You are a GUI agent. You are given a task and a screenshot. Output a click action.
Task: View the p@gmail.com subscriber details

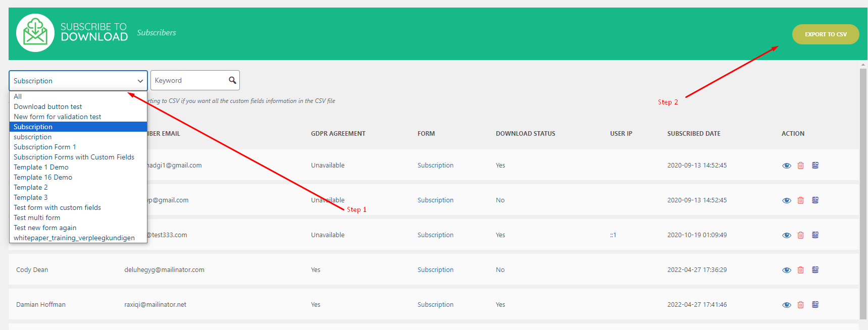pyautogui.click(x=787, y=200)
